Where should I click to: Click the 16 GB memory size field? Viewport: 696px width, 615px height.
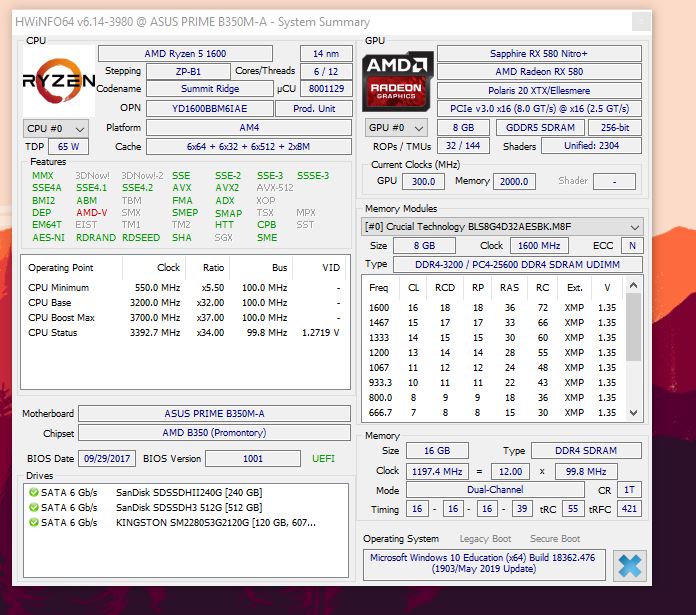(x=437, y=450)
